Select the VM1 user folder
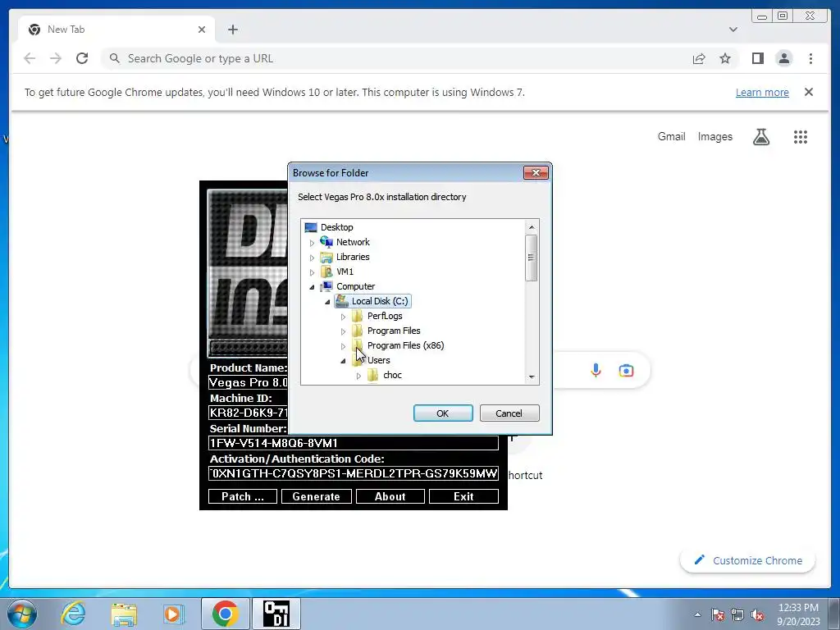The width and height of the screenshot is (840, 630). pyautogui.click(x=345, y=272)
